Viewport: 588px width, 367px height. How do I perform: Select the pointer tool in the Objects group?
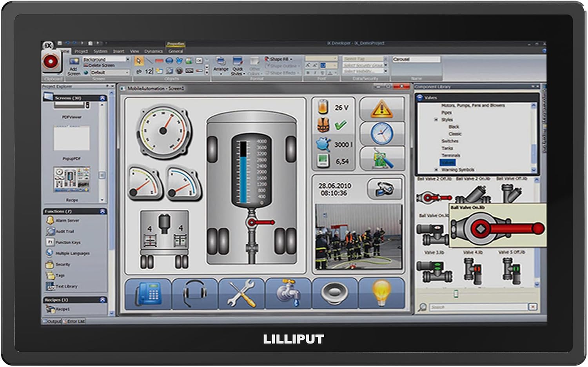tap(138, 60)
